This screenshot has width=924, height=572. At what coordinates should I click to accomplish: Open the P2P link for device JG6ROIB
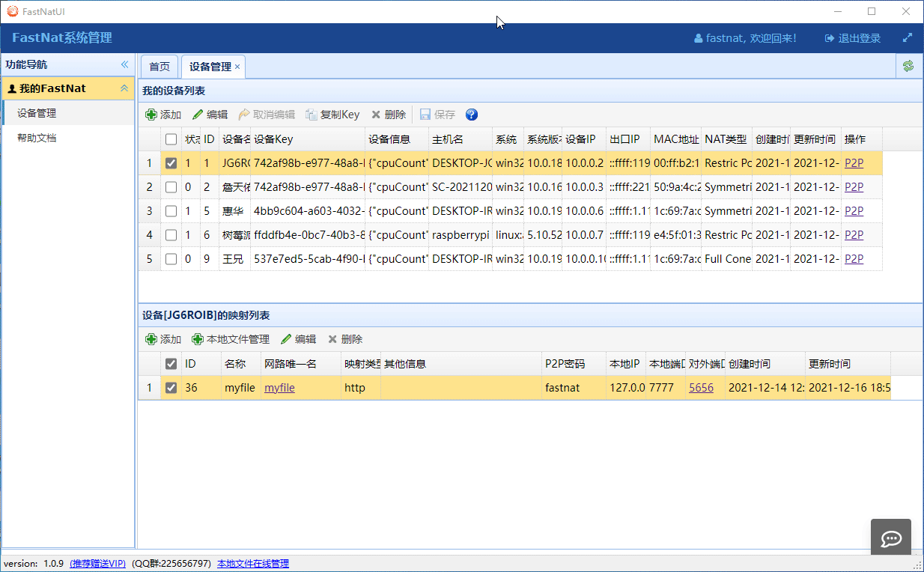pyautogui.click(x=854, y=162)
